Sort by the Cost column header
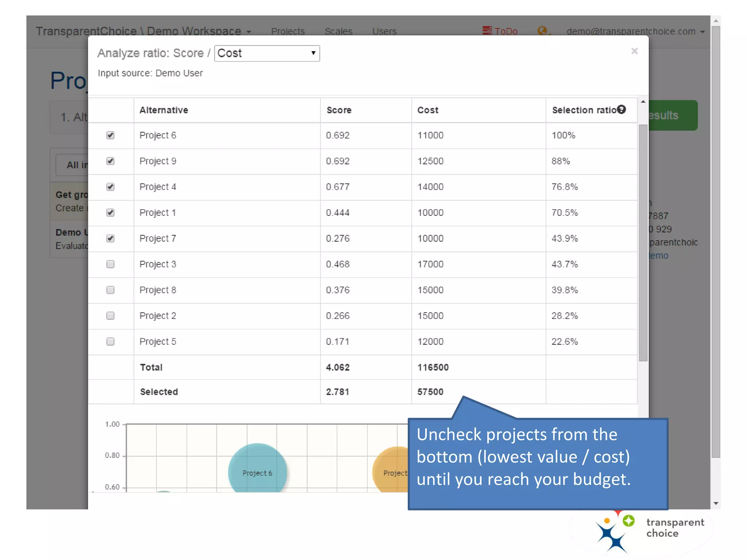 click(x=428, y=110)
